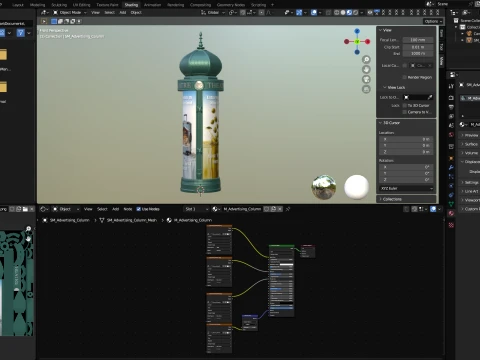This screenshot has height=360, width=480.
Task: Click the HDRI preview sphere in viewport
Action: (324, 187)
